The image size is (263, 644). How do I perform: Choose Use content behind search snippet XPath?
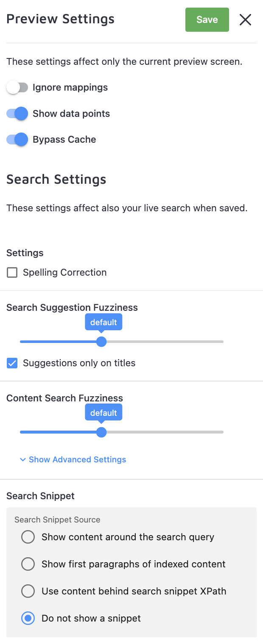click(x=28, y=591)
